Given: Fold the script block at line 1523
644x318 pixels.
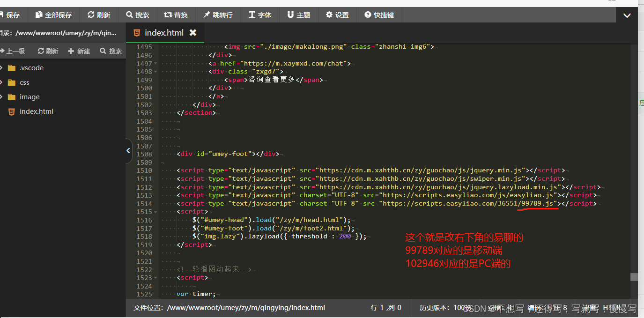Looking at the screenshot, I should (155, 278).
